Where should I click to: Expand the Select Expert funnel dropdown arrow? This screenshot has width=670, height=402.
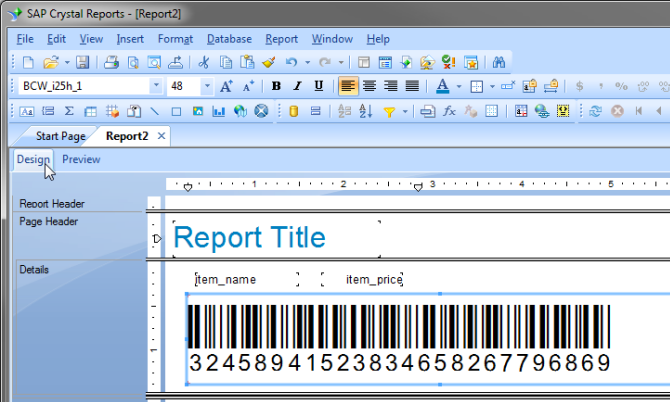pyautogui.click(x=405, y=112)
